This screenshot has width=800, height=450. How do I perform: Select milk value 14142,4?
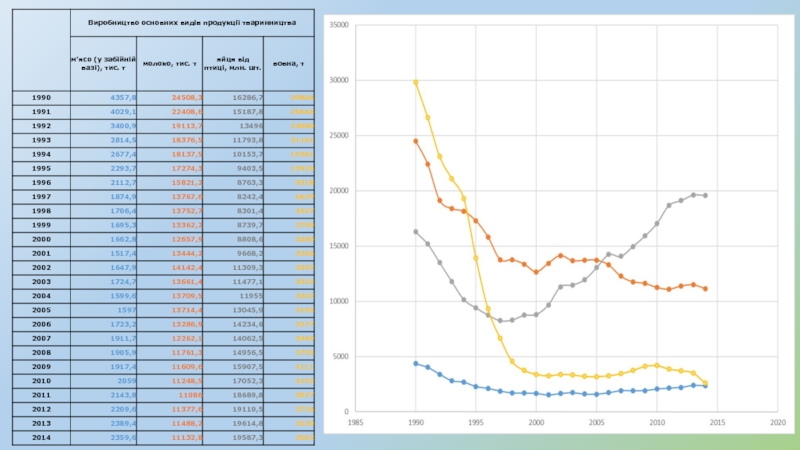coord(187,267)
